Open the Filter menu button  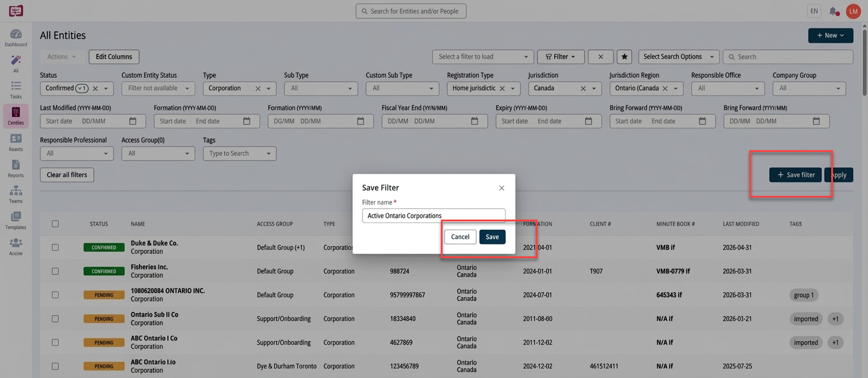561,56
